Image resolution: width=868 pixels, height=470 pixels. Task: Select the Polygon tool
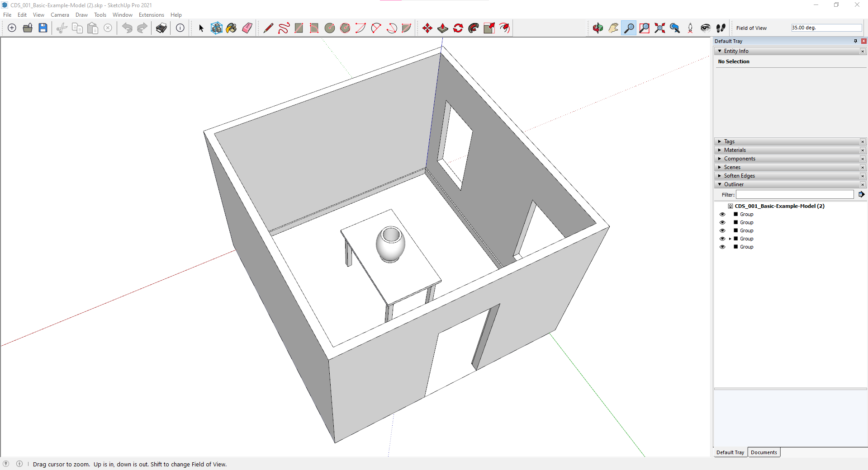pyautogui.click(x=345, y=28)
